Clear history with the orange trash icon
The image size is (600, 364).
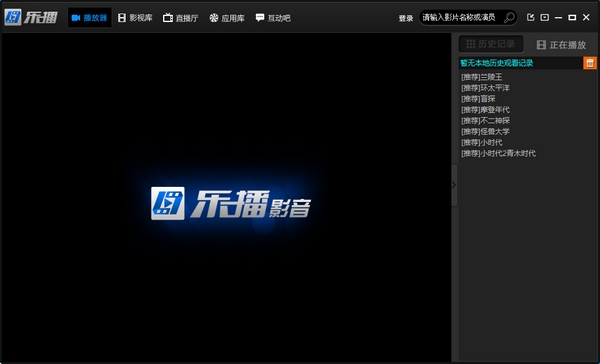(590, 63)
